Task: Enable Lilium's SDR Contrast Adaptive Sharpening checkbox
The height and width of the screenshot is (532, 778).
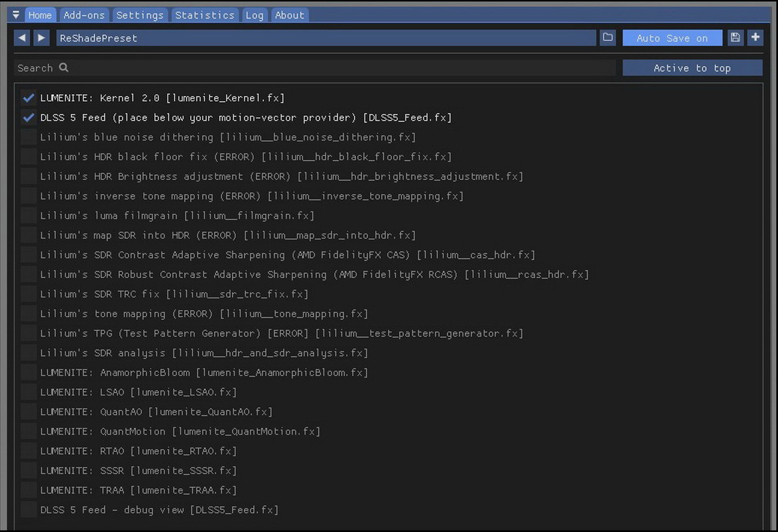Action: click(29, 255)
